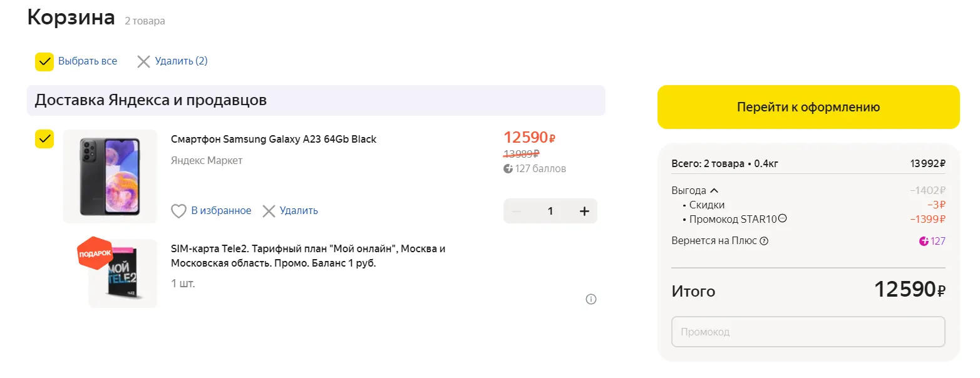This screenshot has width=980, height=378.
Task: Click the info icon next to STAR10 promo code
Action: 782,219
